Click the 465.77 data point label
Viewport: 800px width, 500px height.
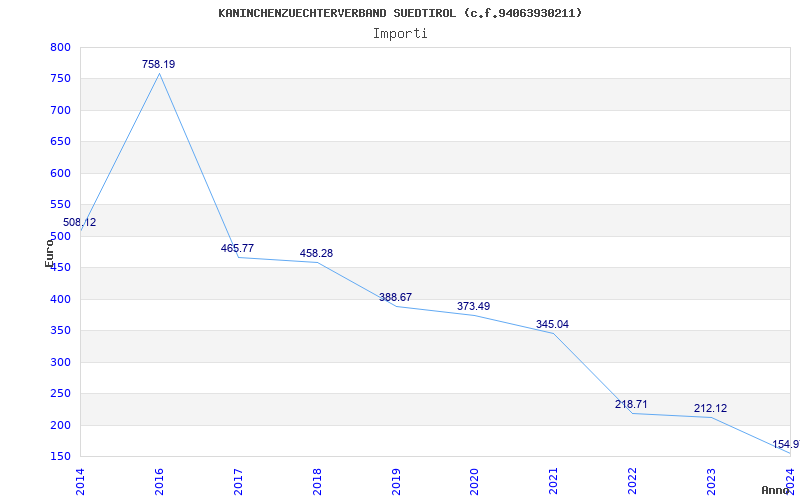(237, 248)
